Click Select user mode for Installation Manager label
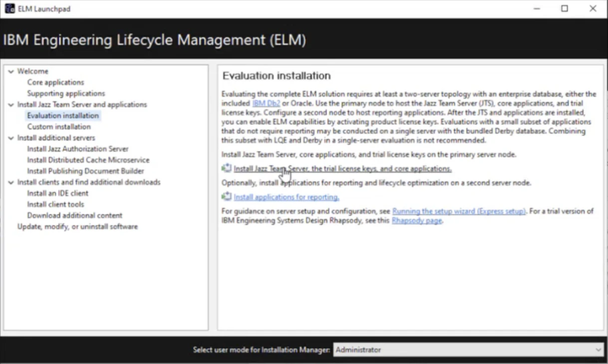The width and height of the screenshot is (608, 364). (262, 350)
